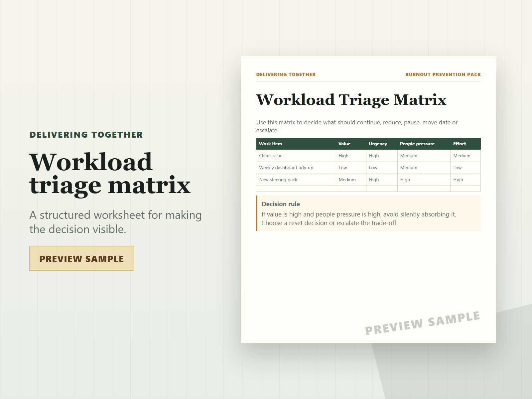Click the 'Decision rule' callout heading

[281, 204]
